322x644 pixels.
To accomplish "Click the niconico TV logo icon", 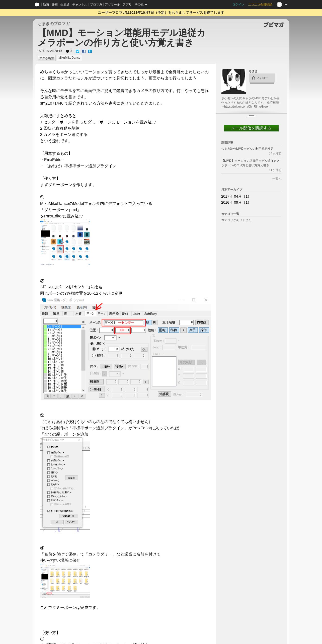I will click(37, 5).
